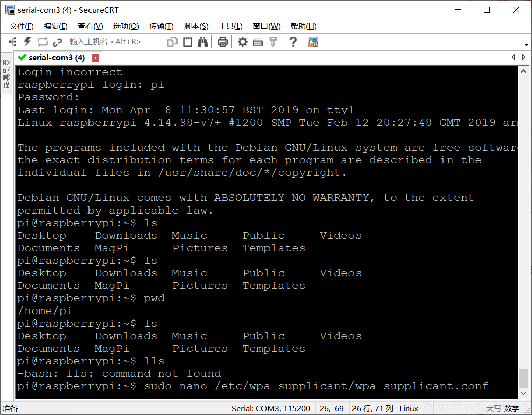
Task: Open Session Options gear icon
Action: tap(242, 42)
